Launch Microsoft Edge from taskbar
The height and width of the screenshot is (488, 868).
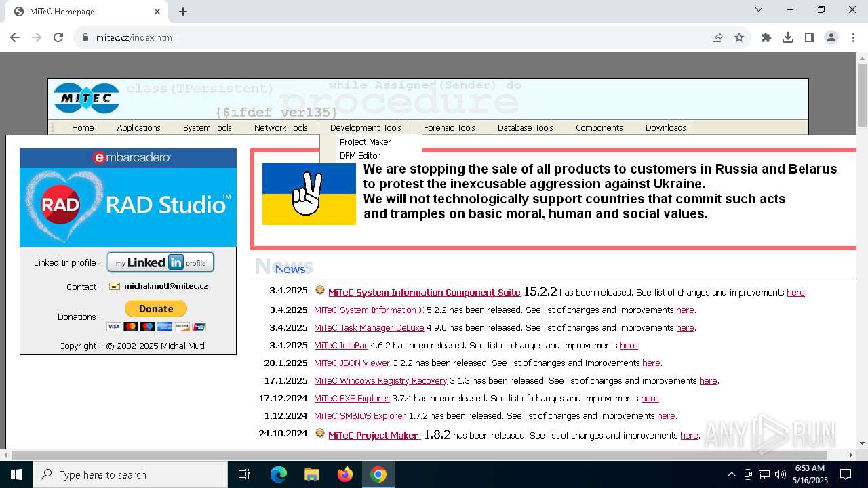(x=279, y=474)
